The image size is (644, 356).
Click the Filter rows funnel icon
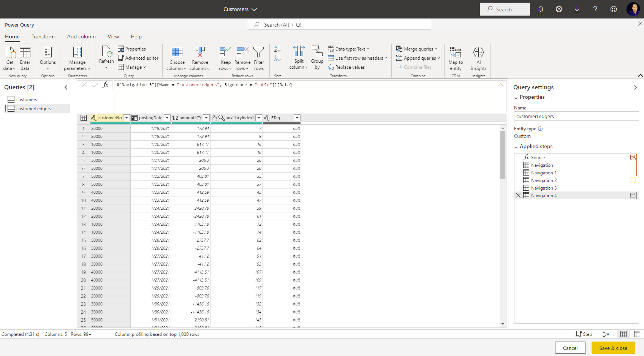pyautogui.click(x=259, y=52)
